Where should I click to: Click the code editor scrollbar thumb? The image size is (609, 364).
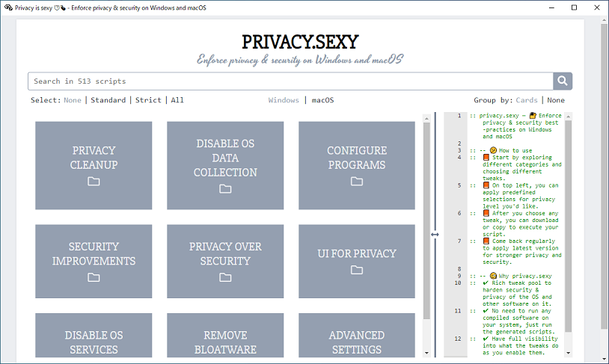coord(568,226)
